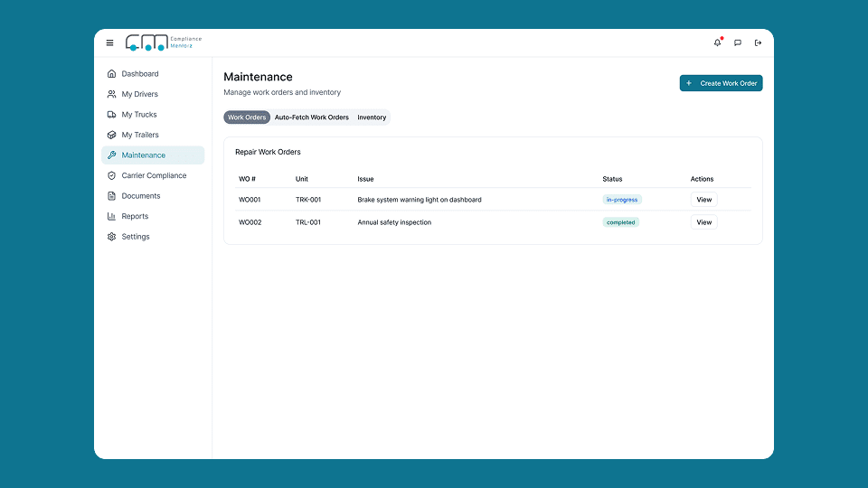Open the My Trucks section
Viewport: 868px width, 488px height.
(x=139, y=115)
